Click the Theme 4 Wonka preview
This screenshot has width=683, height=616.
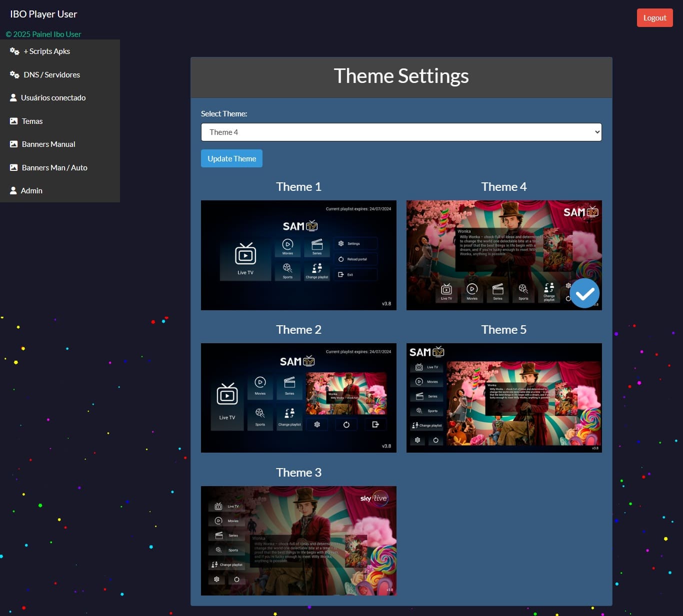tap(495, 250)
